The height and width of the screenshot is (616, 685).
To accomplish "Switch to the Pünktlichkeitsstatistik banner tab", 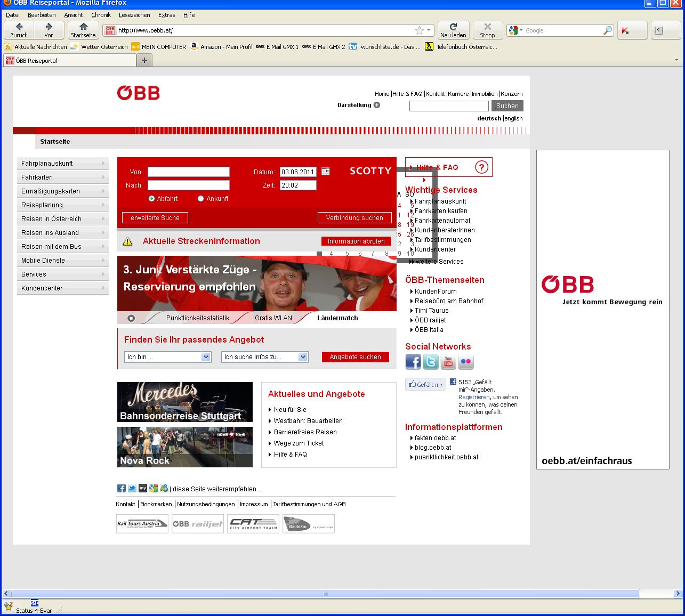I will pos(198,318).
